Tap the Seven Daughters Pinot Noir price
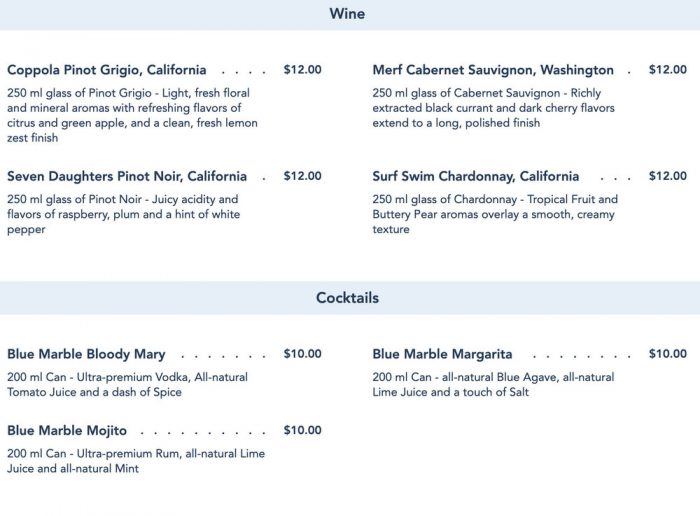The height and width of the screenshot is (516, 700). (302, 176)
